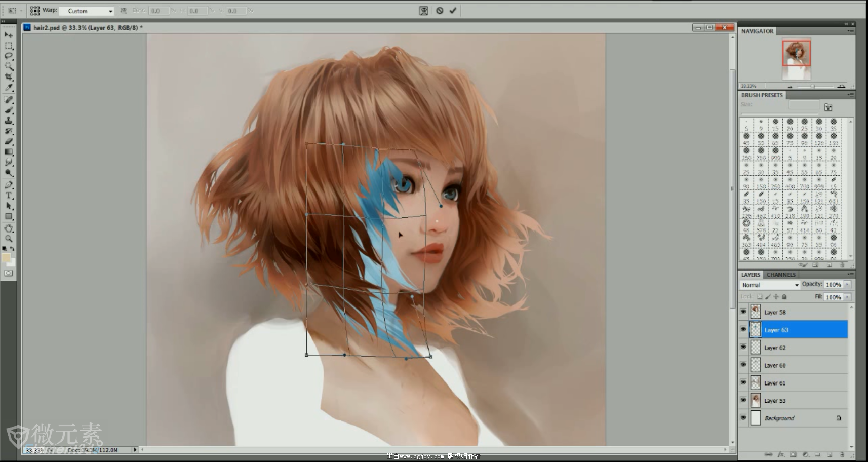
Task: Add a layer mask
Action: [793, 454]
